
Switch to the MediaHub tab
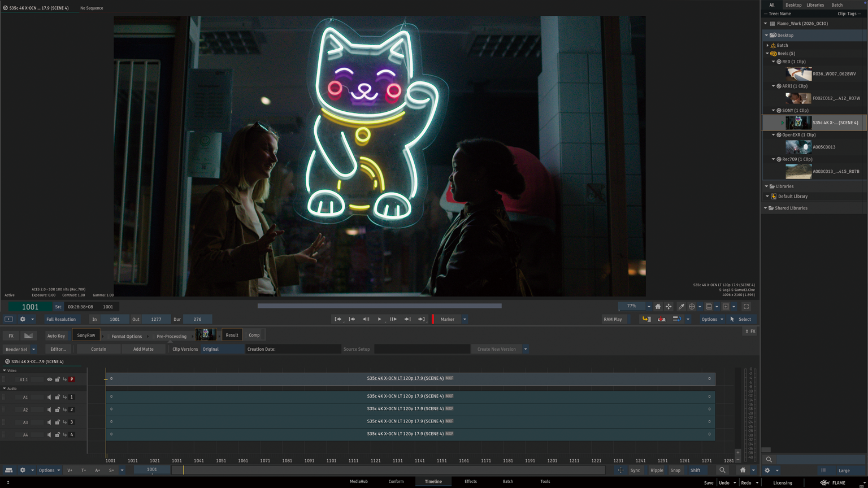[358, 481]
